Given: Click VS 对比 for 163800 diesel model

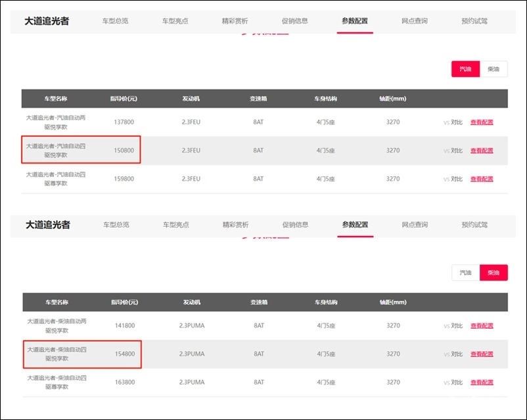Looking at the screenshot, I should (x=453, y=383).
